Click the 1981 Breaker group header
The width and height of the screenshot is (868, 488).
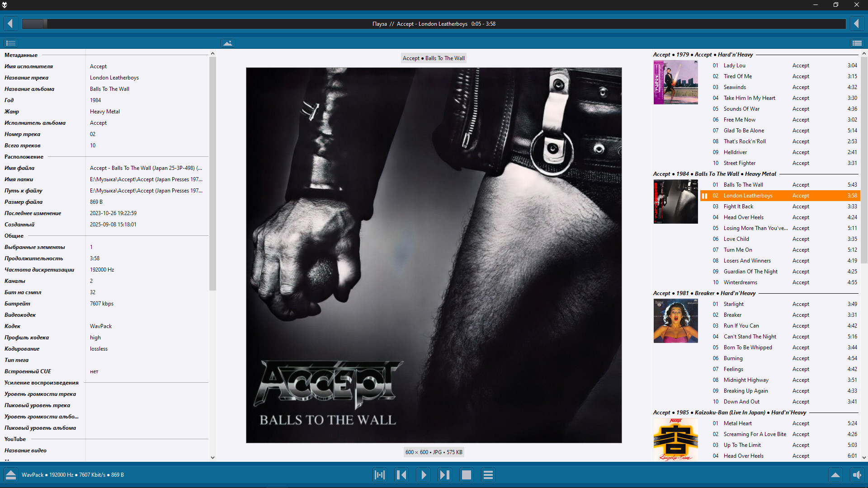(x=704, y=293)
